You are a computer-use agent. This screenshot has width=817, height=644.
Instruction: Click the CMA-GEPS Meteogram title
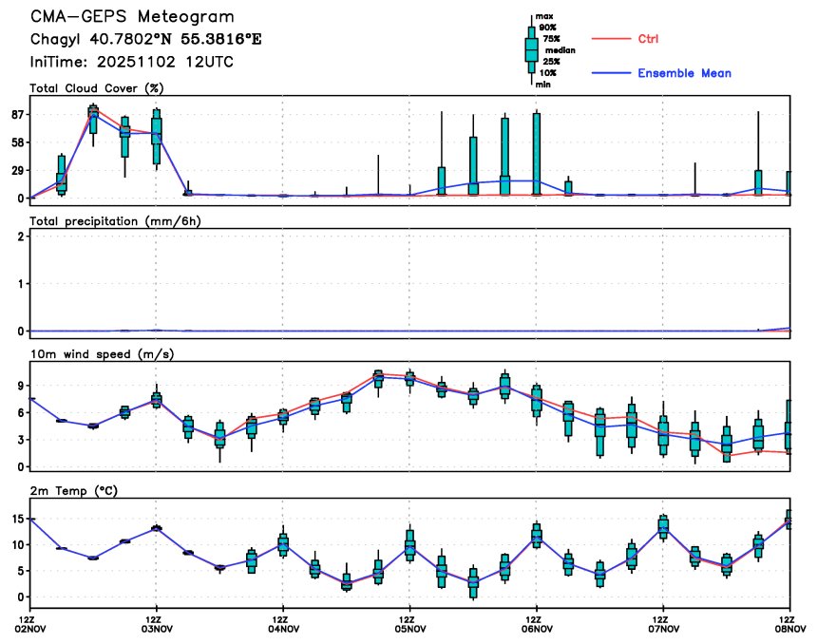[132, 17]
